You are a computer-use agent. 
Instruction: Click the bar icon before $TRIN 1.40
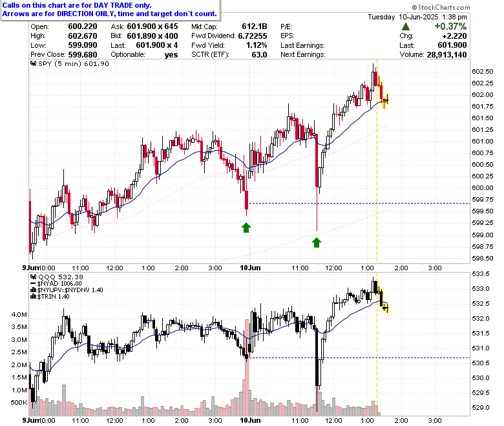point(33,297)
